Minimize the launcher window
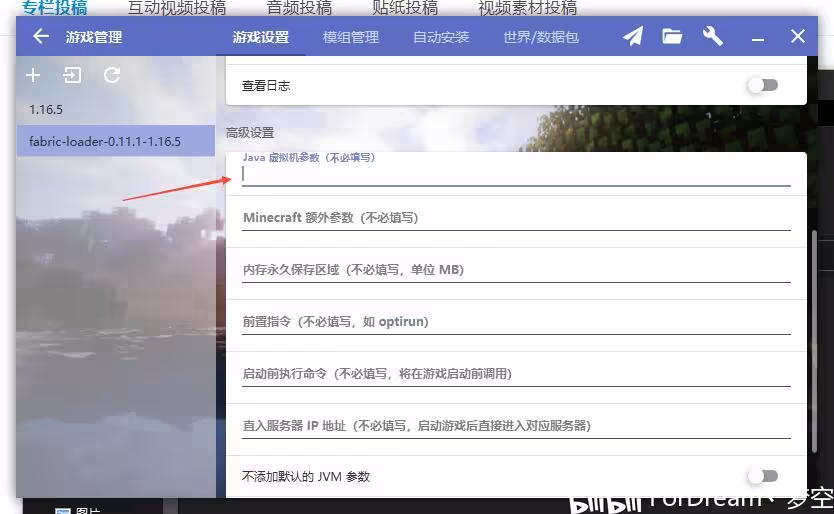Image resolution: width=834 pixels, height=514 pixels. (758, 38)
